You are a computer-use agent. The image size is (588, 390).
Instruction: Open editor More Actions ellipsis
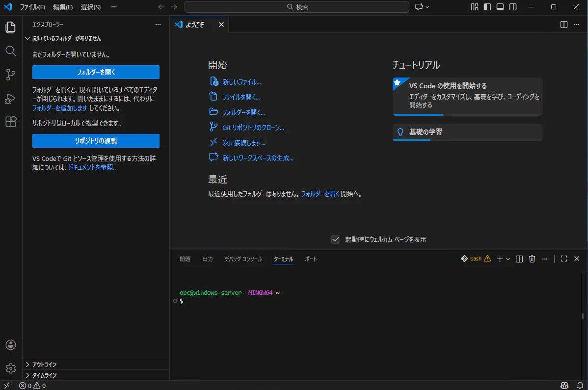[x=577, y=25]
